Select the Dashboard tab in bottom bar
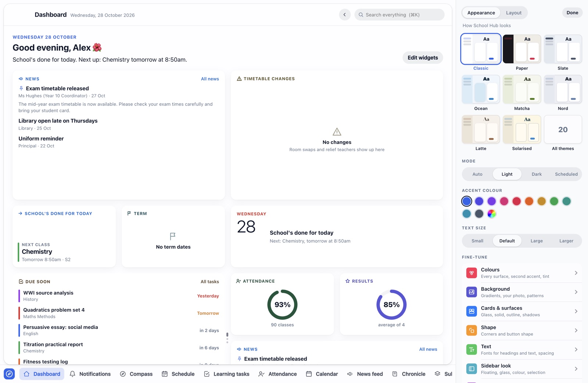The image size is (588, 383). (x=42, y=374)
